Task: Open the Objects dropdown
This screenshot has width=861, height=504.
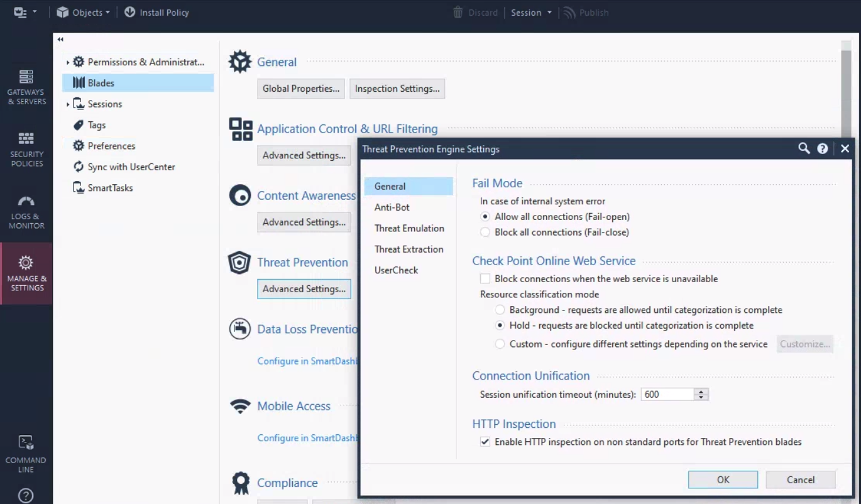Action: pos(82,12)
